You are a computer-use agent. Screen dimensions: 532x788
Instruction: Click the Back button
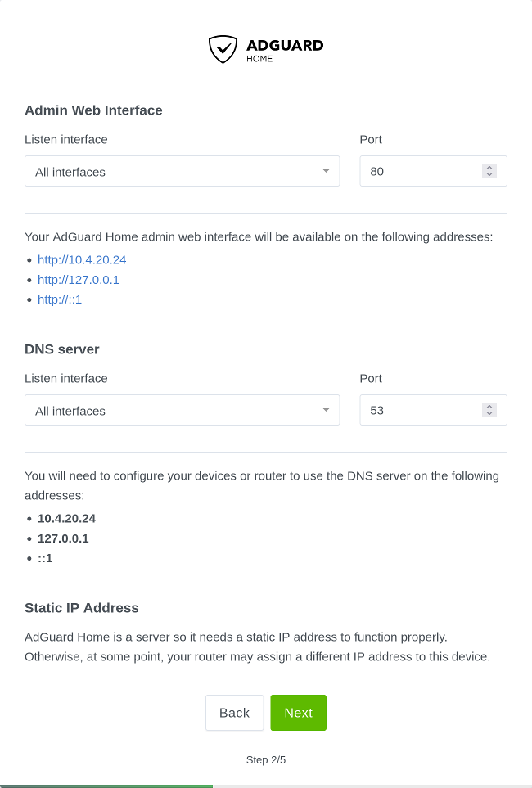234,713
